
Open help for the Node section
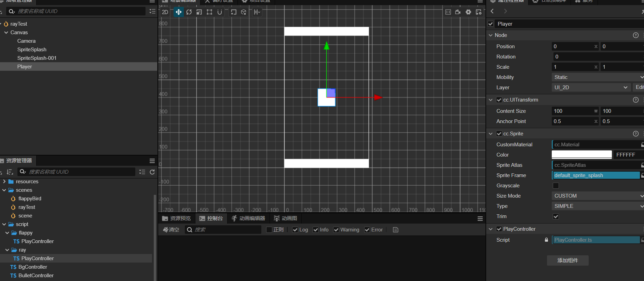click(636, 35)
